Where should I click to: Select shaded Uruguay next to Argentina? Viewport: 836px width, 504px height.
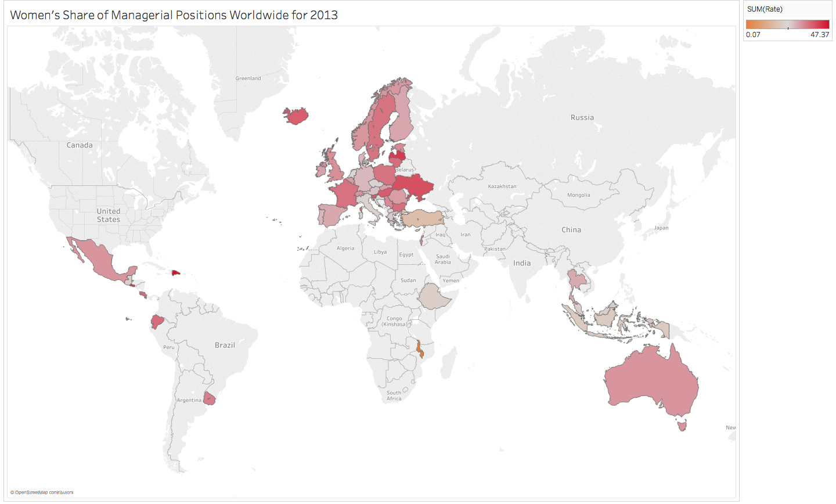coord(210,399)
